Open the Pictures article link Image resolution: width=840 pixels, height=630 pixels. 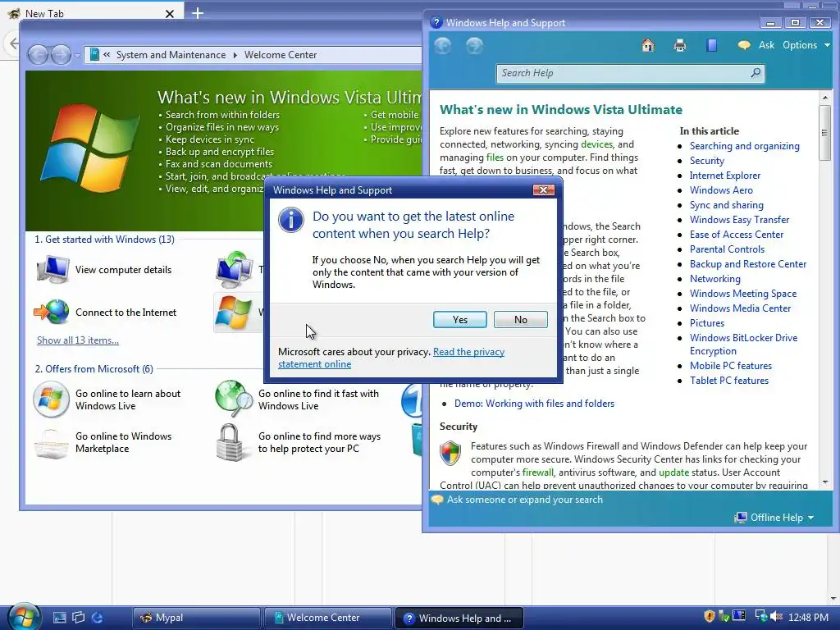click(x=706, y=323)
